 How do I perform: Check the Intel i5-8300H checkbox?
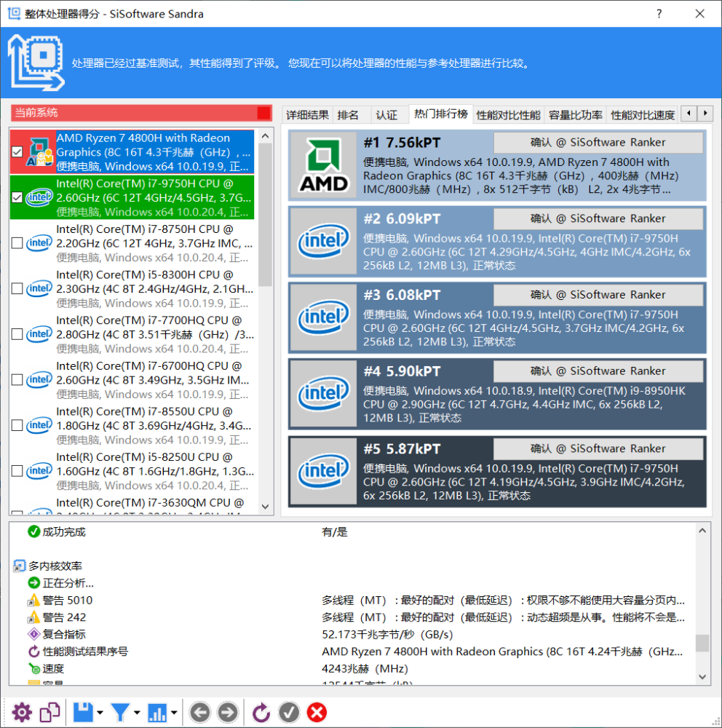click(17, 288)
